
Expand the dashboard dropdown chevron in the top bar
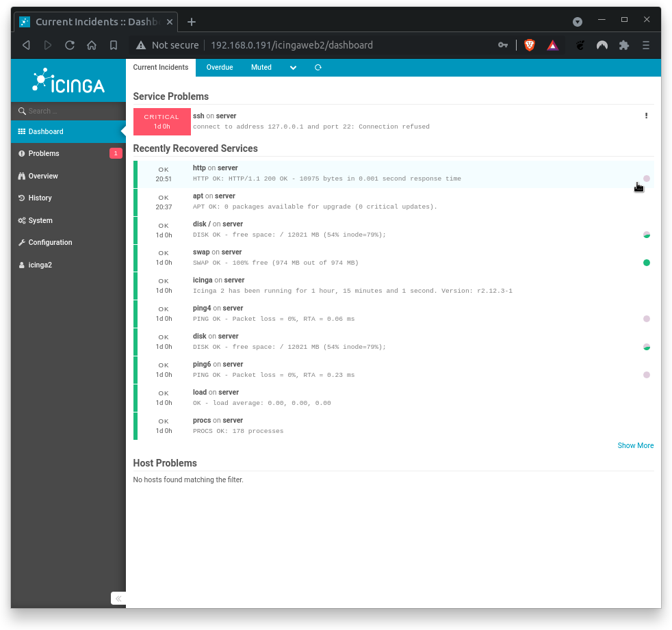coord(293,67)
